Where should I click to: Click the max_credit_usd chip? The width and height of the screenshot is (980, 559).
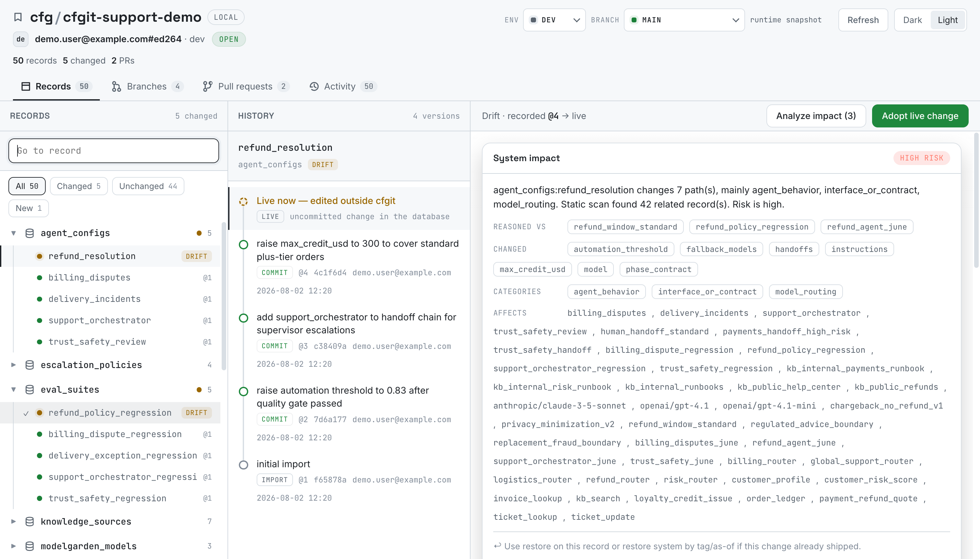(x=532, y=269)
